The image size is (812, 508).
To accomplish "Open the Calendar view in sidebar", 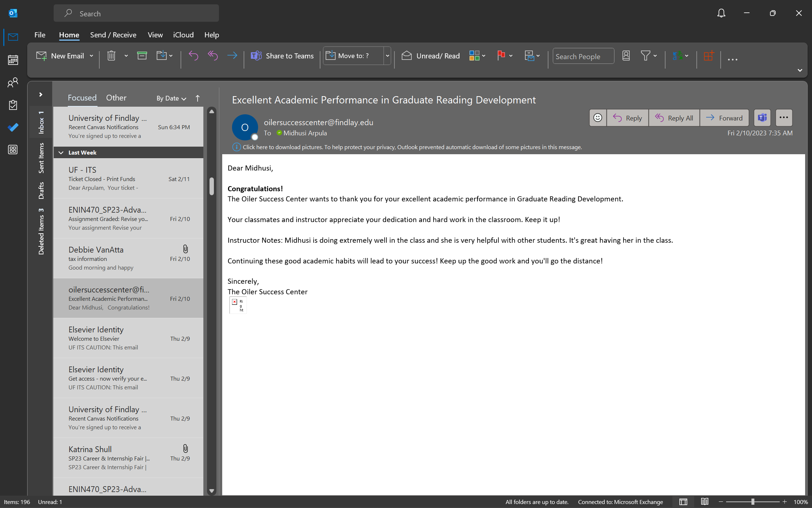I will pyautogui.click(x=13, y=60).
